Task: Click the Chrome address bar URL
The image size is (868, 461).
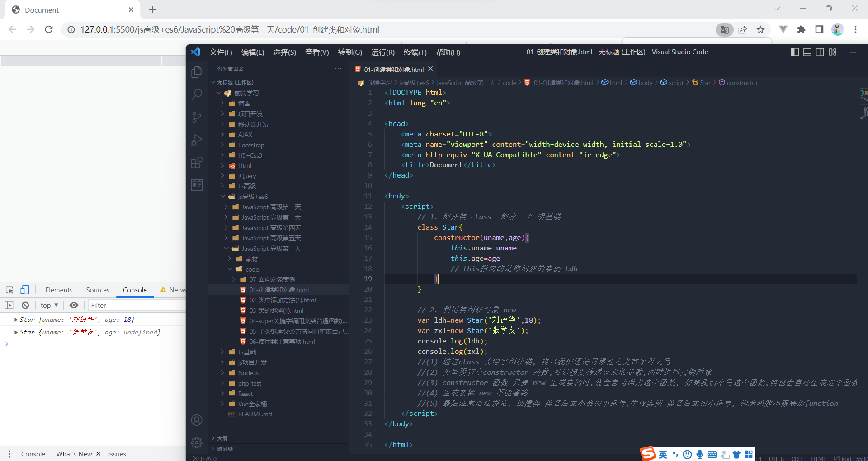Action: [x=230, y=30]
